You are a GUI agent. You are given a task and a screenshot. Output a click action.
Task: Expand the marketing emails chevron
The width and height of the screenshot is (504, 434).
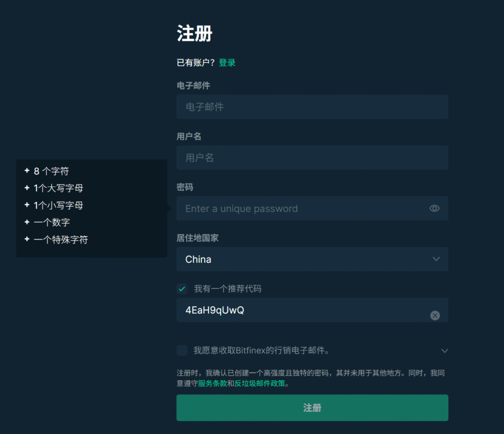click(444, 351)
